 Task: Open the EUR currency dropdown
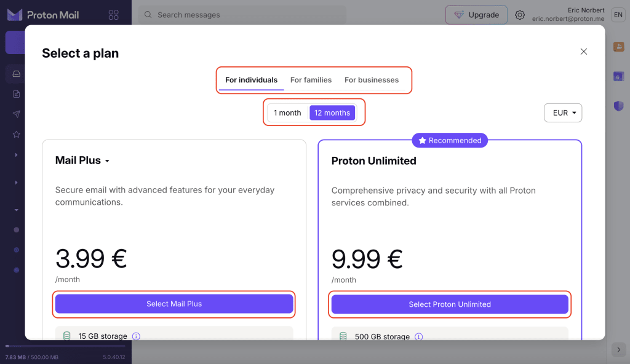pos(563,113)
